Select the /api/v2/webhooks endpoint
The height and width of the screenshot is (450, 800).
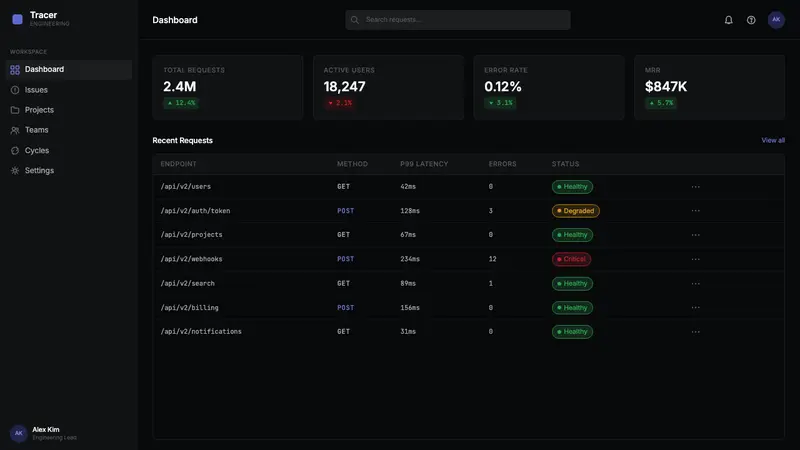191,259
